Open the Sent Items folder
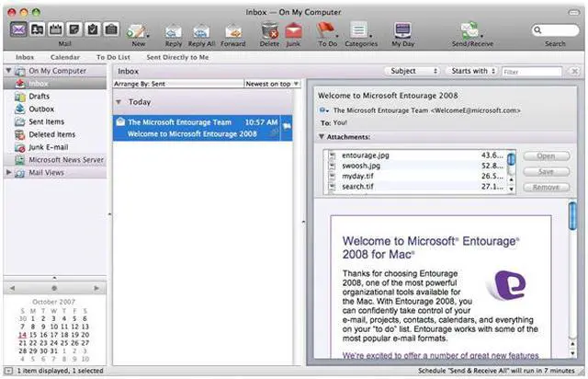 pos(55,121)
